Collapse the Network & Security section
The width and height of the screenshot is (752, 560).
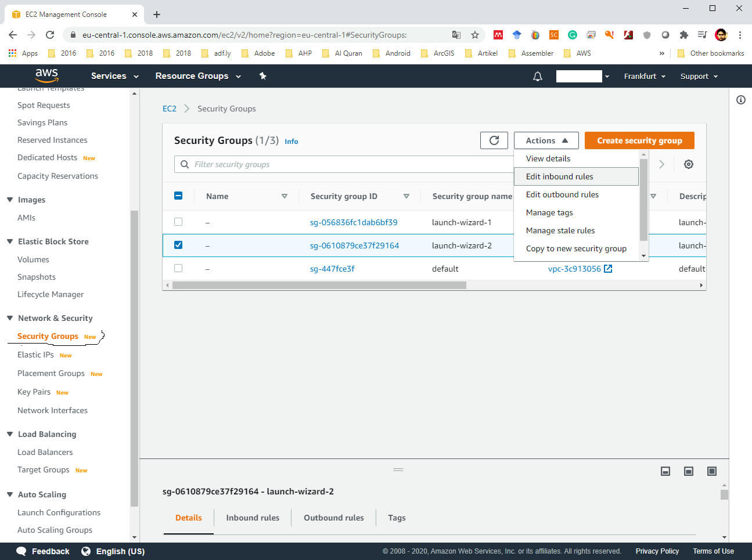[x=10, y=318]
